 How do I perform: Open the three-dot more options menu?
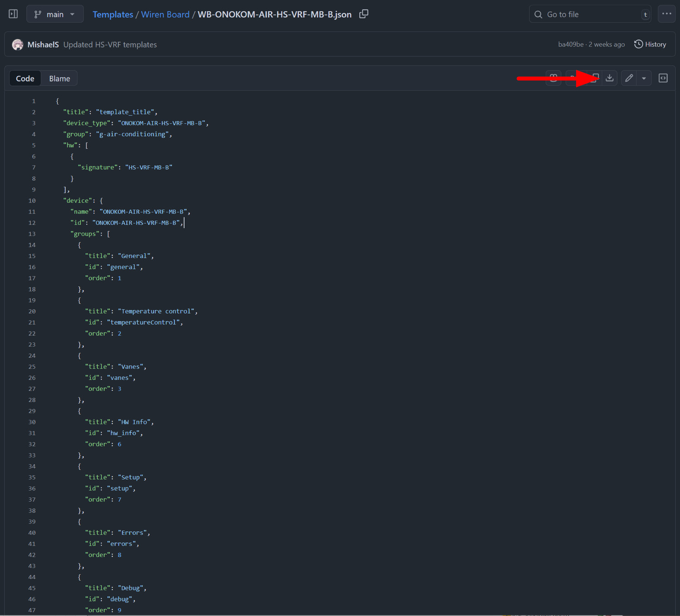pyautogui.click(x=666, y=14)
